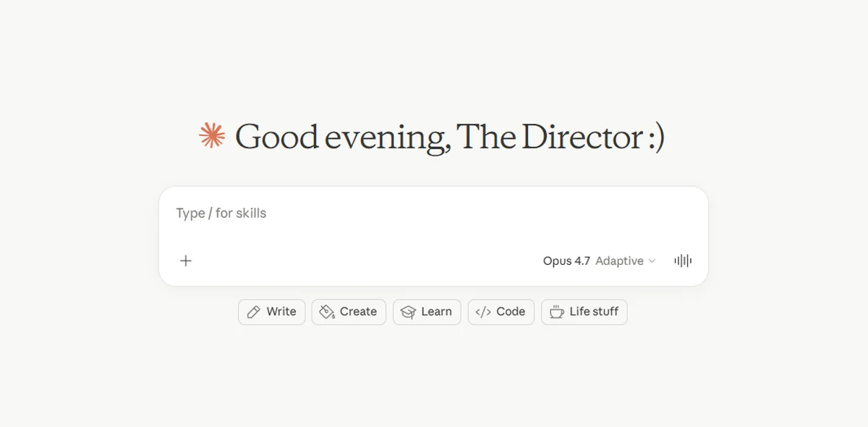Select the Write suggestion label
The width and height of the screenshot is (868, 427).
(281, 312)
